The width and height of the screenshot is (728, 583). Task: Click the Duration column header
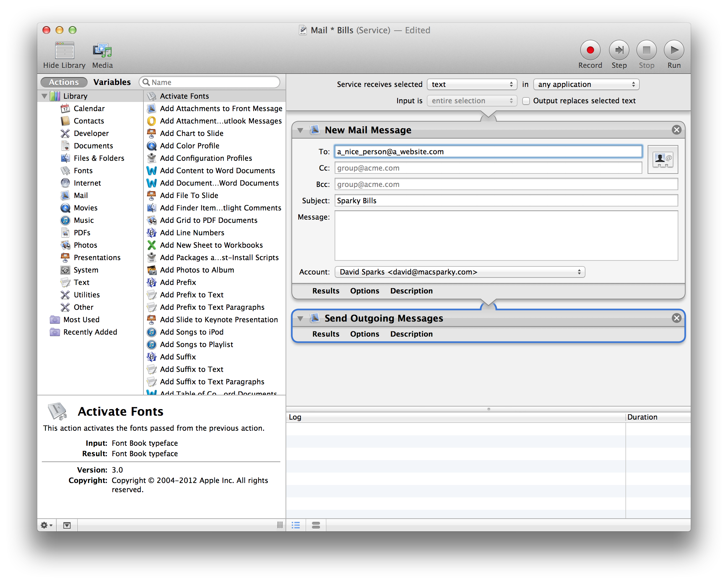[658, 417]
